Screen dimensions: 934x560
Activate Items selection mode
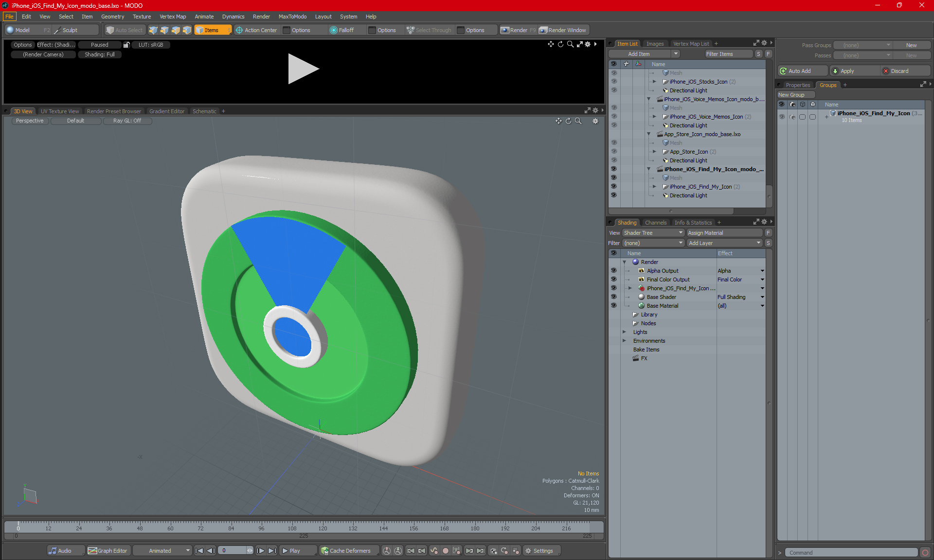[x=213, y=30]
